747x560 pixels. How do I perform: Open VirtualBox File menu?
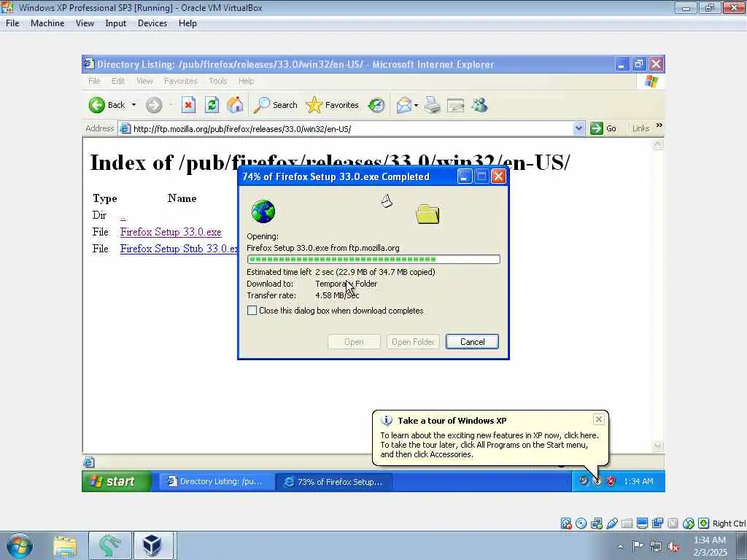[12, 23]
